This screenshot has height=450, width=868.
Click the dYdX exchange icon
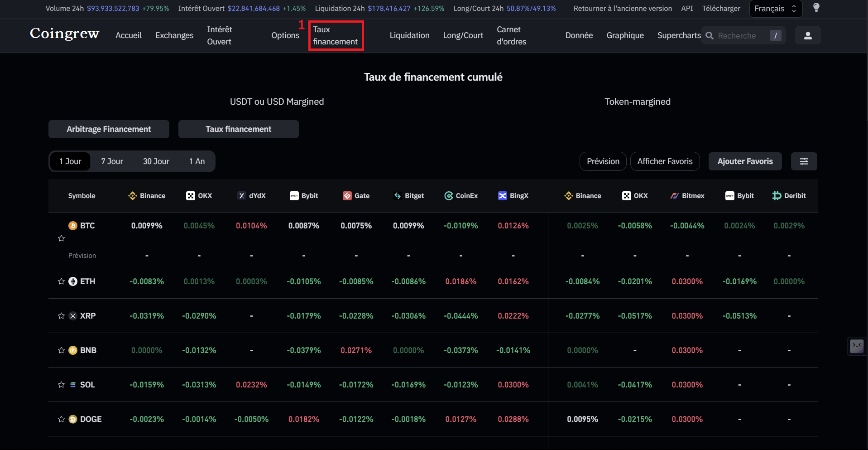[240, 196]
